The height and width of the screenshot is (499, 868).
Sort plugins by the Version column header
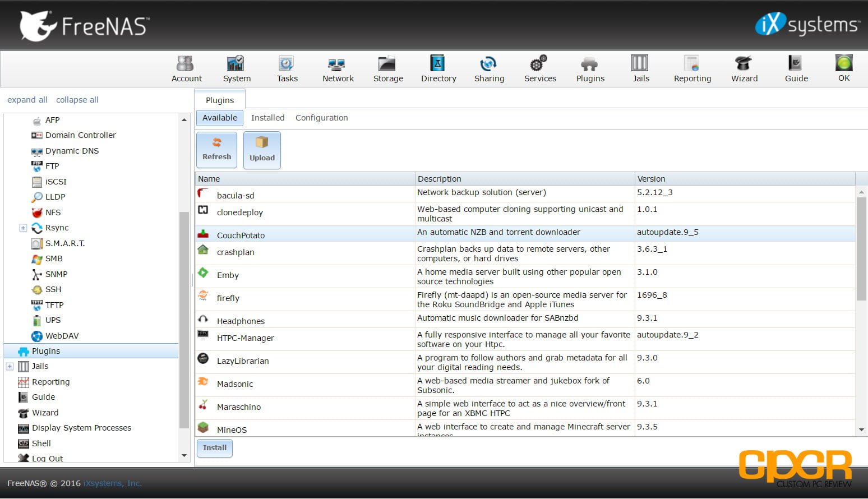pyautogui.click(x=745, y=179)
